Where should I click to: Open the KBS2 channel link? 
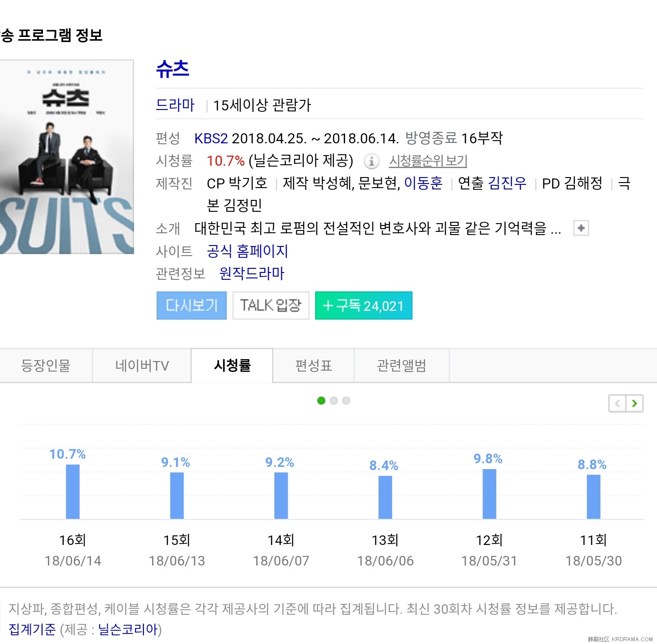[x=211, y=138]
